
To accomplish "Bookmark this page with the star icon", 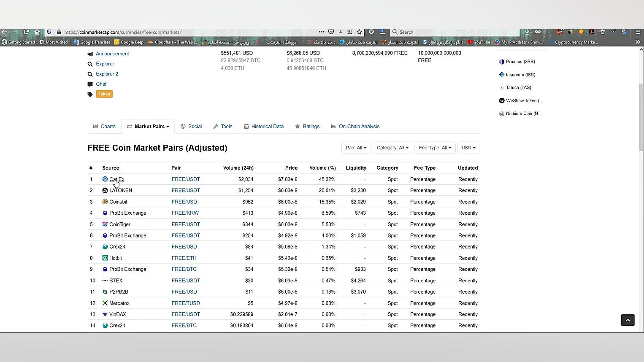I will click(359, 32).
